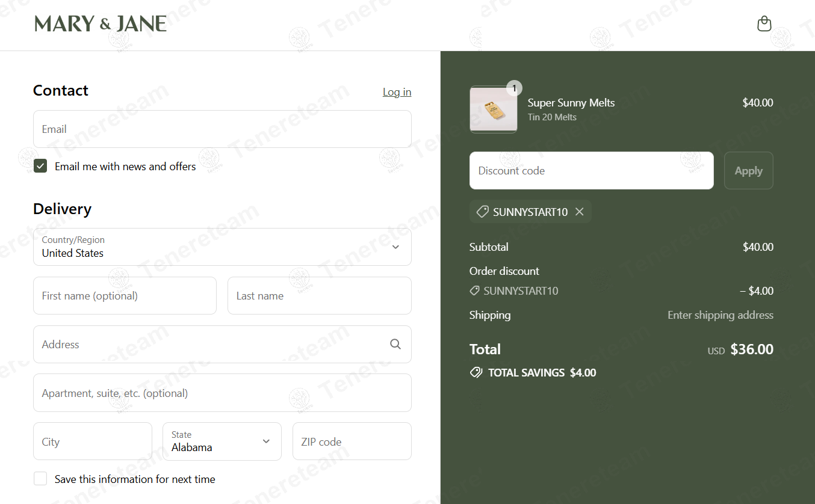
Task: Click the Apply discount button
Action: [749, 171]
